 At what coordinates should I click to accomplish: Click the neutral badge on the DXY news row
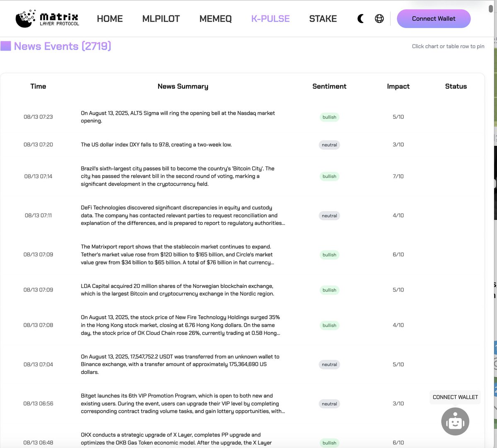(329, 145)
